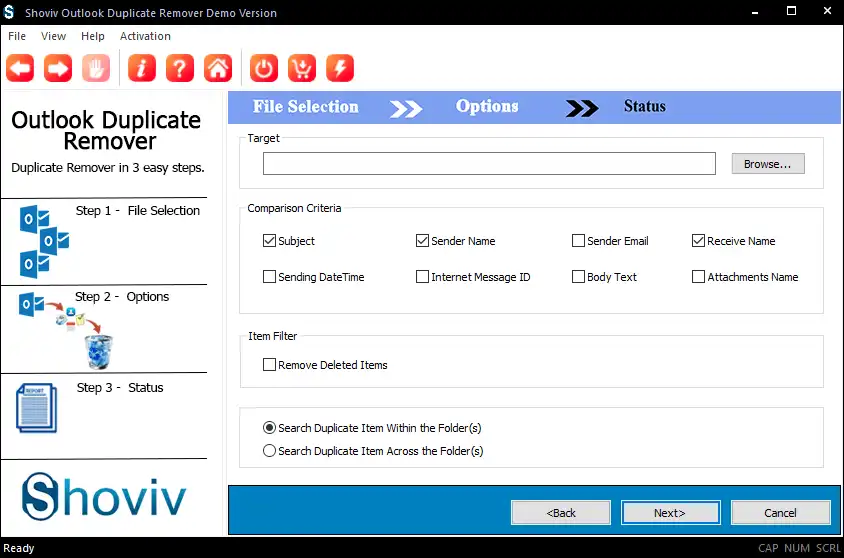Image resolution: width=844 pixels, height=558 pixels.
Task: Click the CAP indicator in status bar
Action: (768, 548)
